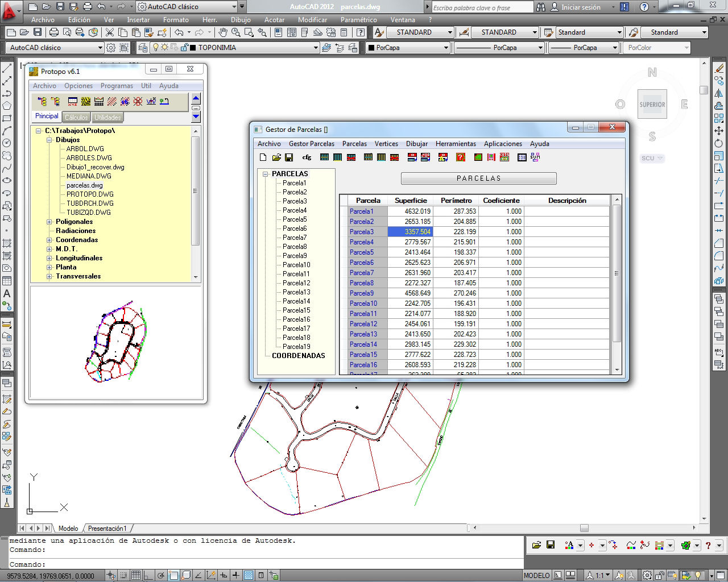Click workspace settings gear icon

coord(111,48)
